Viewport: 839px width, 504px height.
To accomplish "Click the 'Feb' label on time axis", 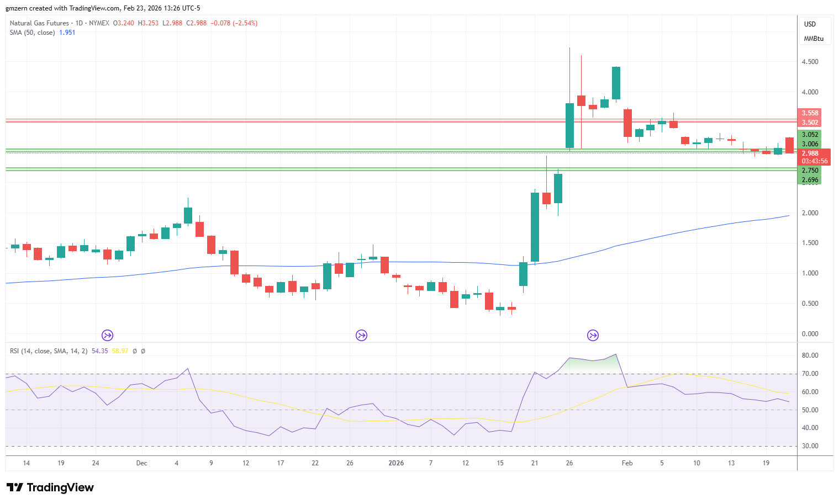I will (x=627, y=463).
